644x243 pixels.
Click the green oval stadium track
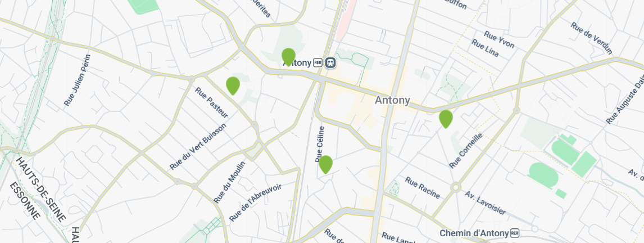tap(543, 175)
